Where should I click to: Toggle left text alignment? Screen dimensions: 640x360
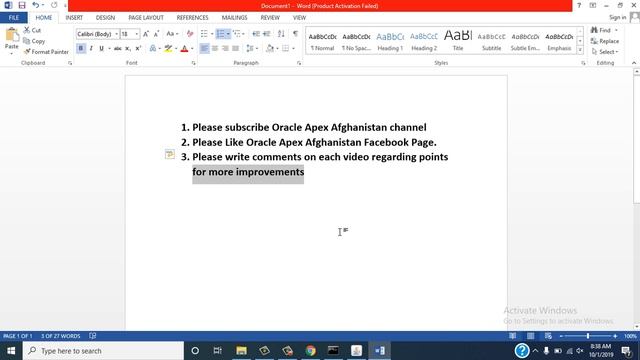[204, 49]
